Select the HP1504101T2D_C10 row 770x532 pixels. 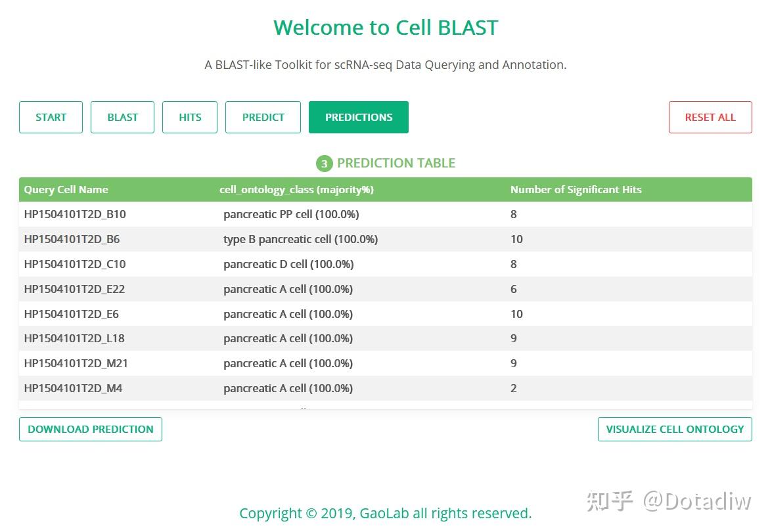point(74,264)
